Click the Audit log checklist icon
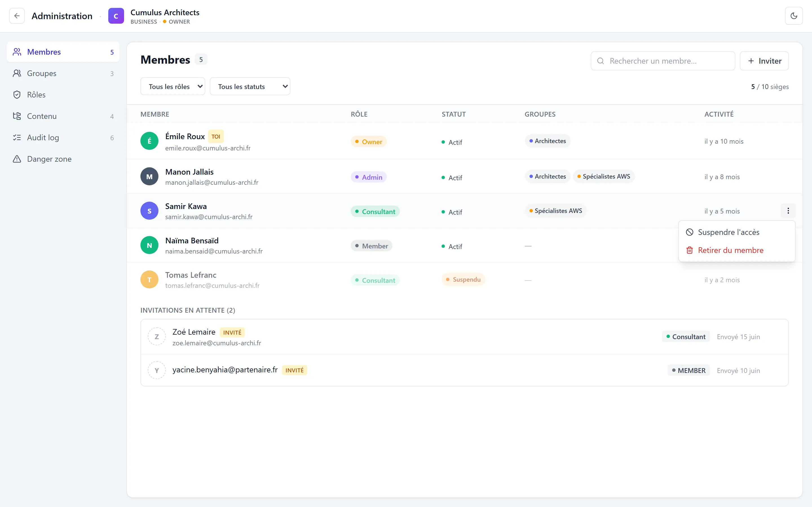 (x=17, y=137)
